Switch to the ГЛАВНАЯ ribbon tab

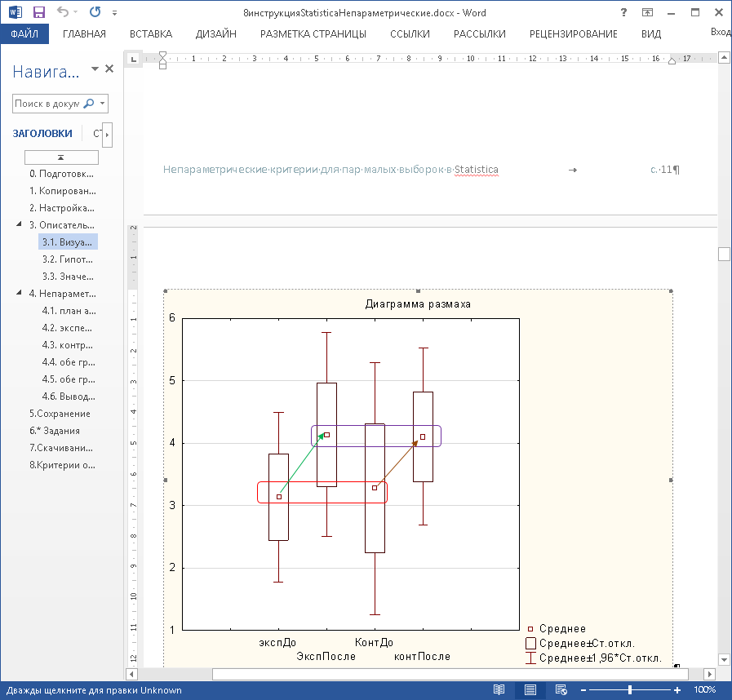click(x=85, y=34)
